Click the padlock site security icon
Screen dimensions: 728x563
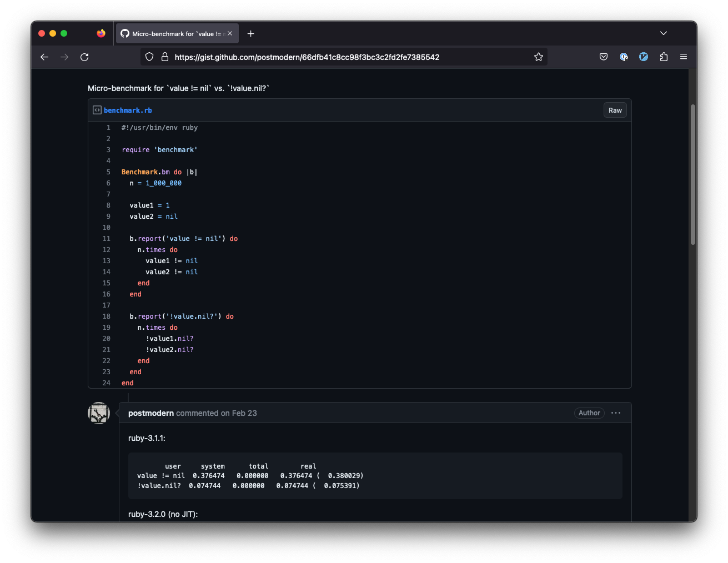[x=165, y=57]
